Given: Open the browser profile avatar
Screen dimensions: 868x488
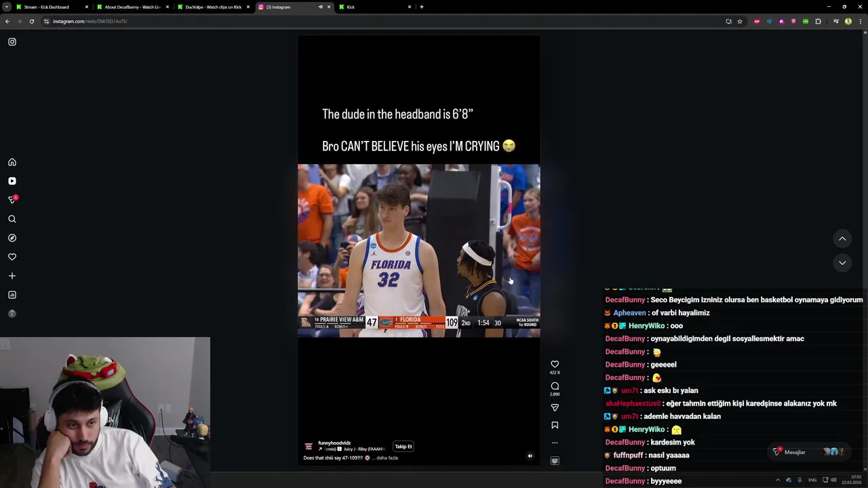Looking at the screenshot, I should [x=848, y=21].
